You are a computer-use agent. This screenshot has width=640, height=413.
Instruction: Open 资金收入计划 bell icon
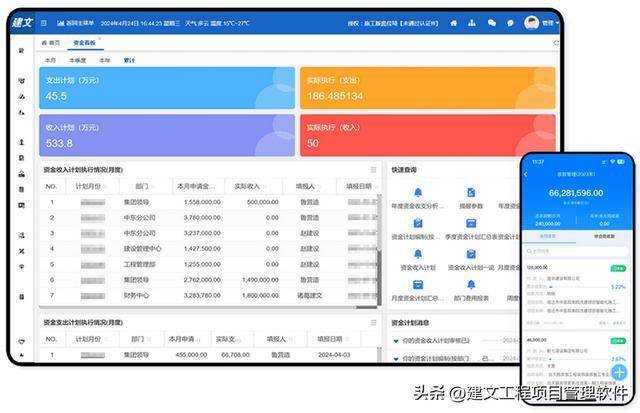pos(418,254)
